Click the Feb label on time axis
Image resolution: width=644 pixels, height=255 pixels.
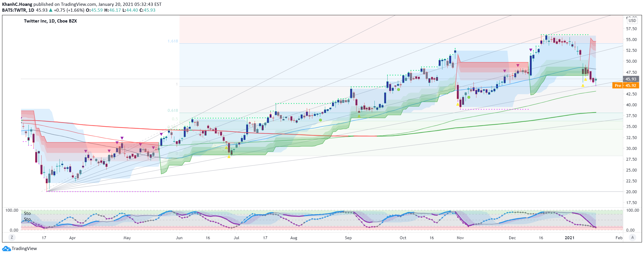619,238
